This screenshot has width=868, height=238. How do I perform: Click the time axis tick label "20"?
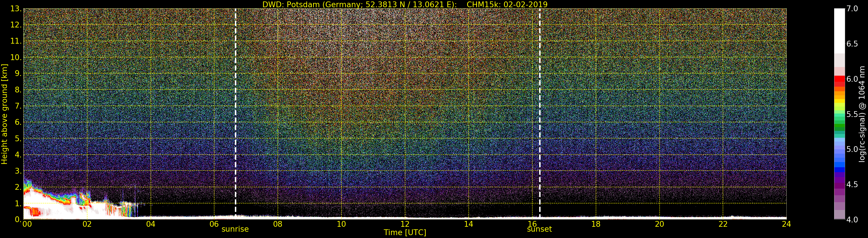[x=659, y=224]
